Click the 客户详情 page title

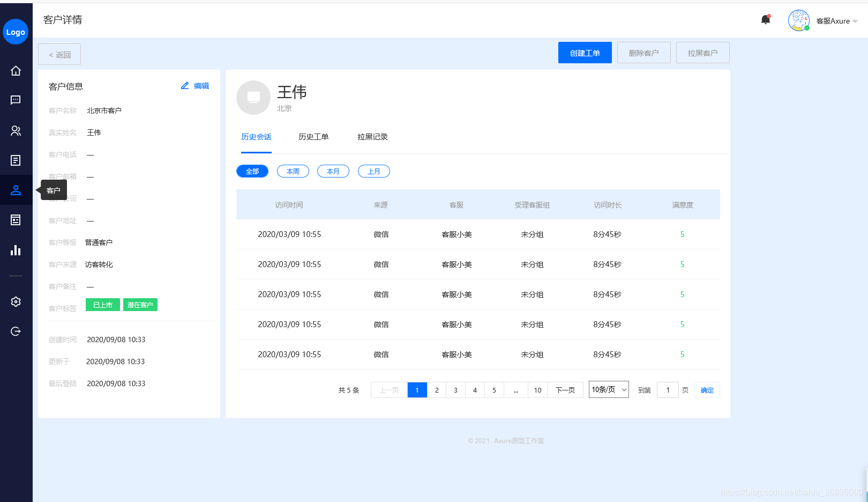tap(63, 20)
